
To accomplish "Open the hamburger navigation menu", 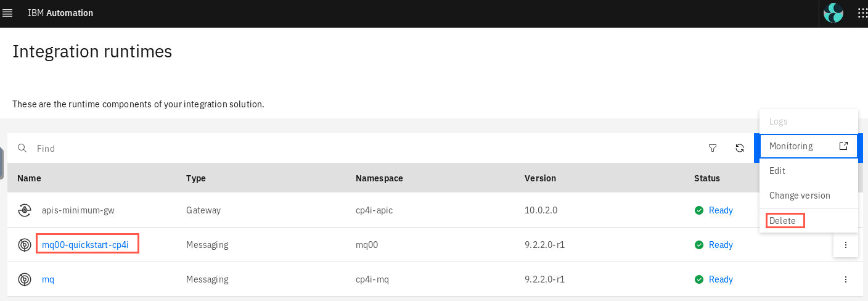I will coord(8,13).
